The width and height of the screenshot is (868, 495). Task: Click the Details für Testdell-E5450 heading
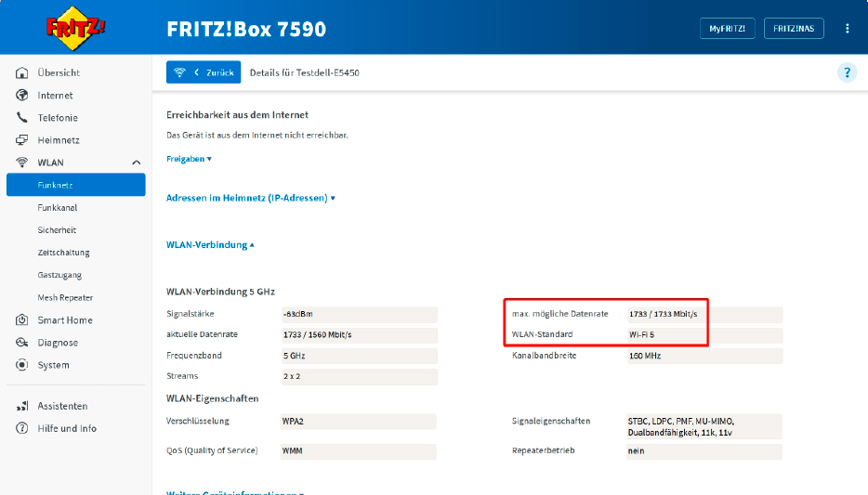[305, 72]
